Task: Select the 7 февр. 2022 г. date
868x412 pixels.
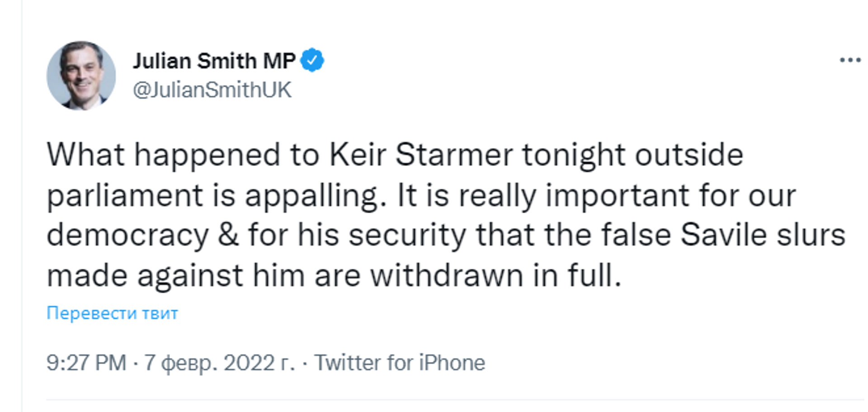Action: tap(219, 363)
